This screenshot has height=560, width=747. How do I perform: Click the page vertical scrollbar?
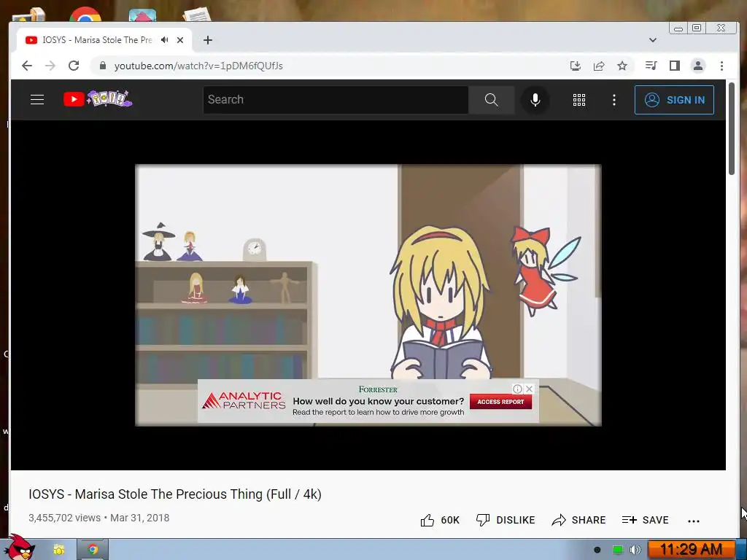[732, 128]
